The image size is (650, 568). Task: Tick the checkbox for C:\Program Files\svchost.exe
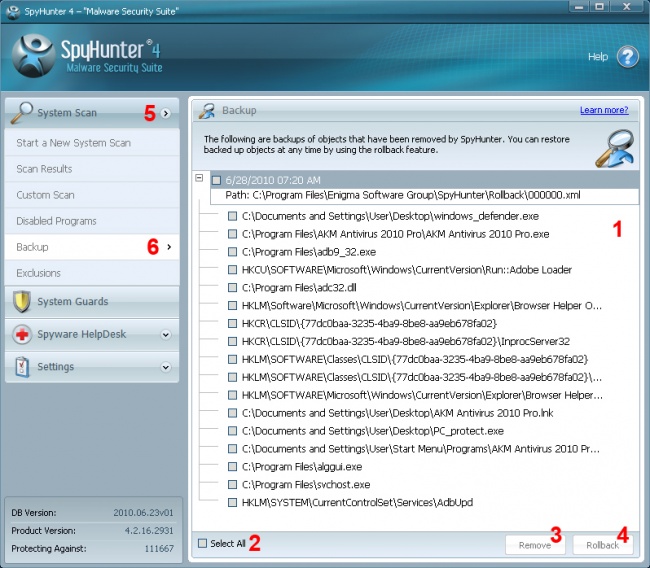point(233,485)
